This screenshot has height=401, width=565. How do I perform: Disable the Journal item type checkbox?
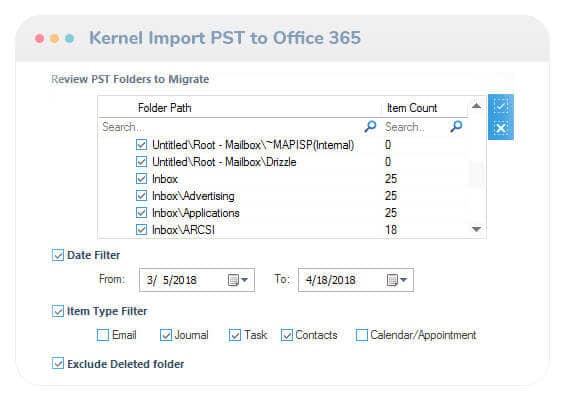pos(166,335)
